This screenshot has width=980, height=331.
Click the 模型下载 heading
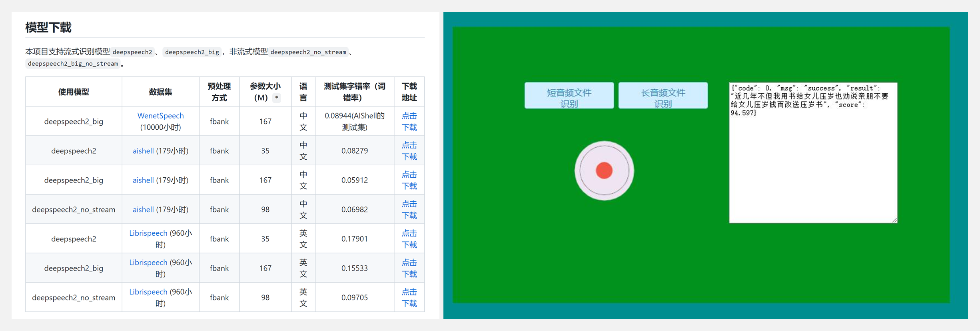tap(48, 28)
